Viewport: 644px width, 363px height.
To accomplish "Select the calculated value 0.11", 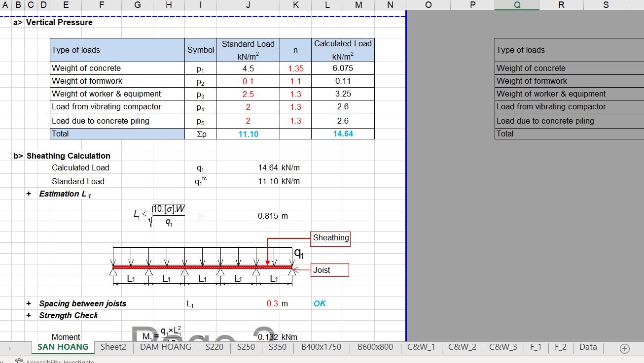I will 343,81.
